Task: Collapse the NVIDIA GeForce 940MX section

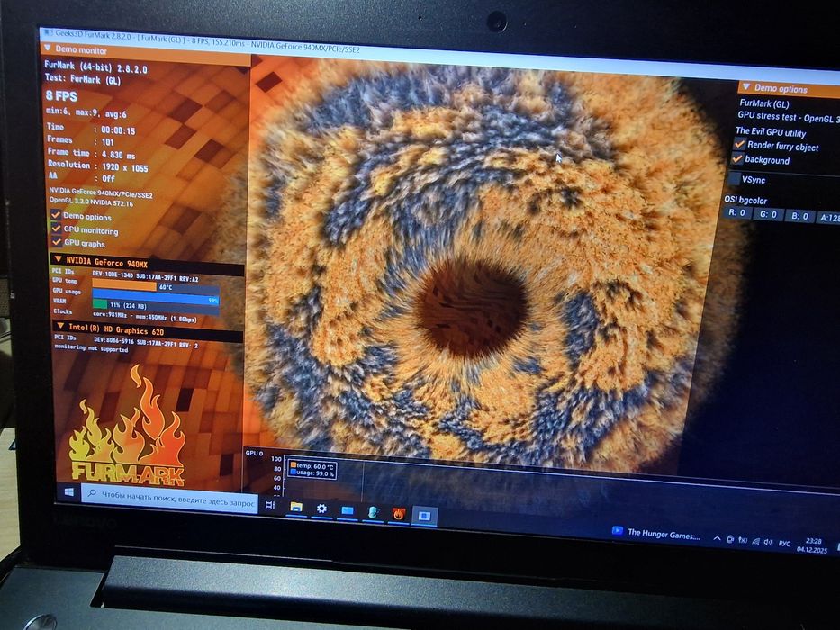Action: [58, 260]
